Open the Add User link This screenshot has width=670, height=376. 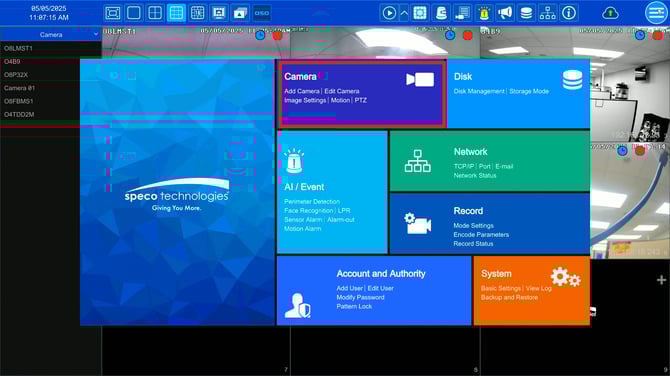349,288
